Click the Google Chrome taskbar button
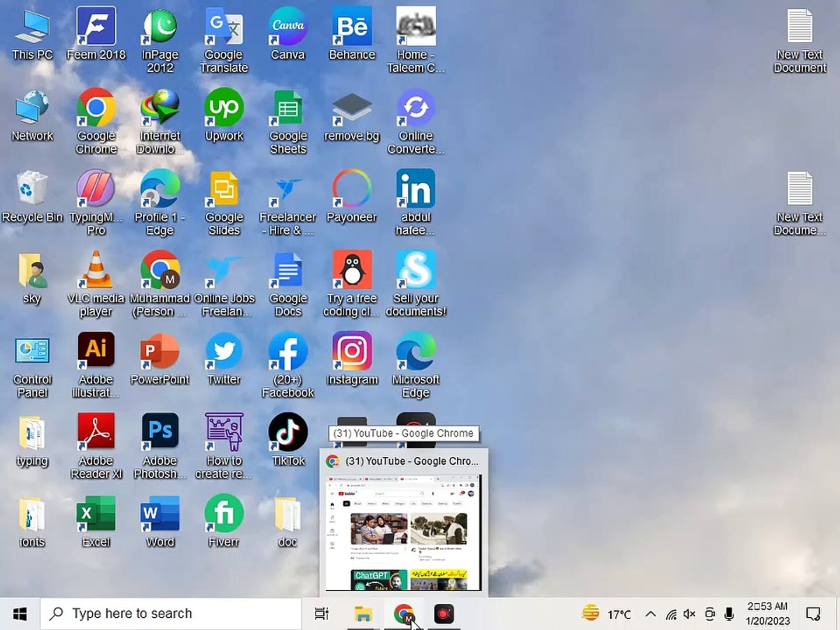The height and width of the screenshot is (630, 840). [x=404, y=614]
